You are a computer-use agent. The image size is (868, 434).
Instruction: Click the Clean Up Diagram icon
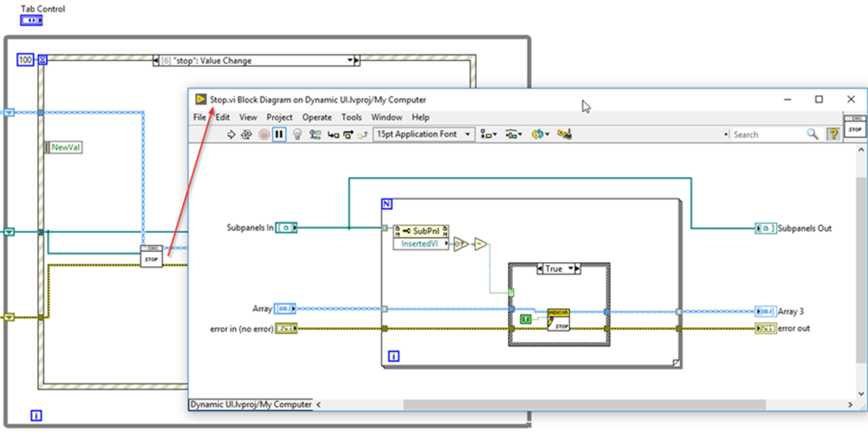click(x=564, y=134)
